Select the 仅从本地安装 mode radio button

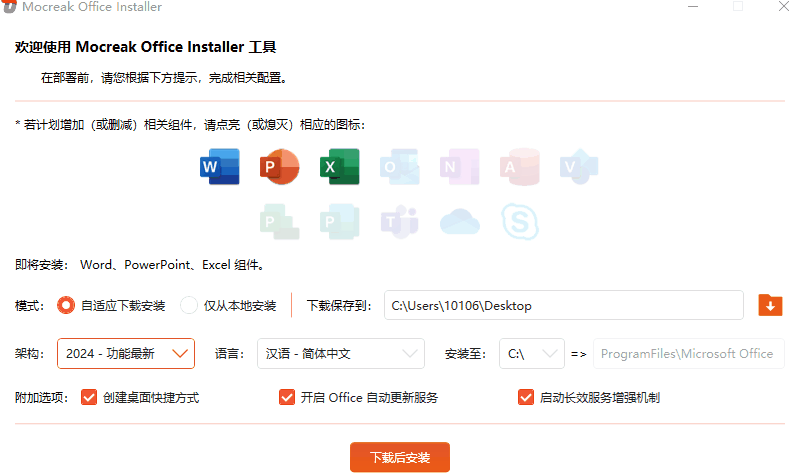[x=189, y=305]
